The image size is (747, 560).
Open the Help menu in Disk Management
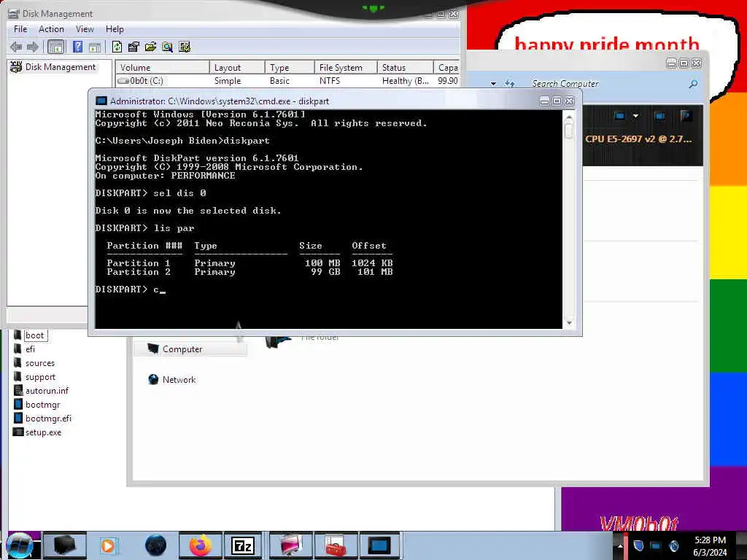pos(115,29)
